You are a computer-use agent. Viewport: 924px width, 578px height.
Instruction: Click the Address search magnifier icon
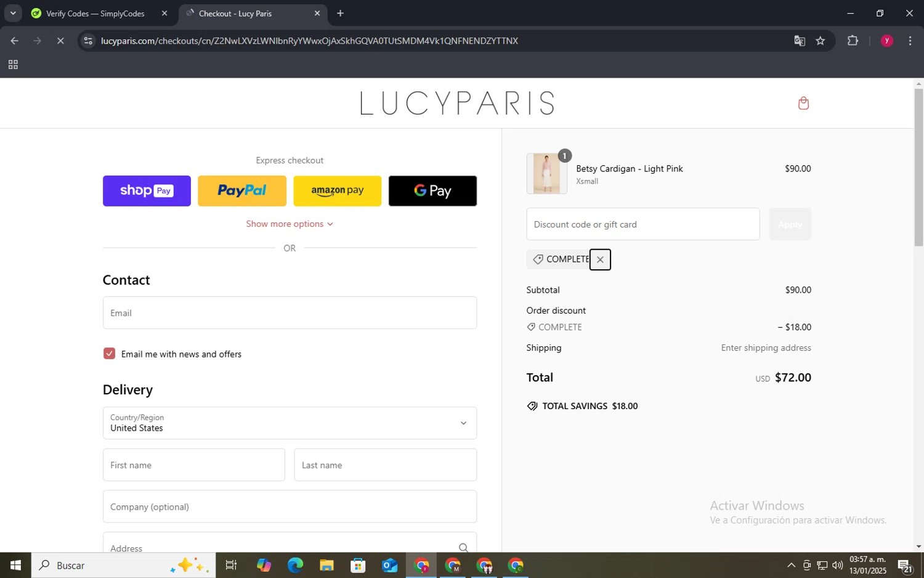pos(463,547)
